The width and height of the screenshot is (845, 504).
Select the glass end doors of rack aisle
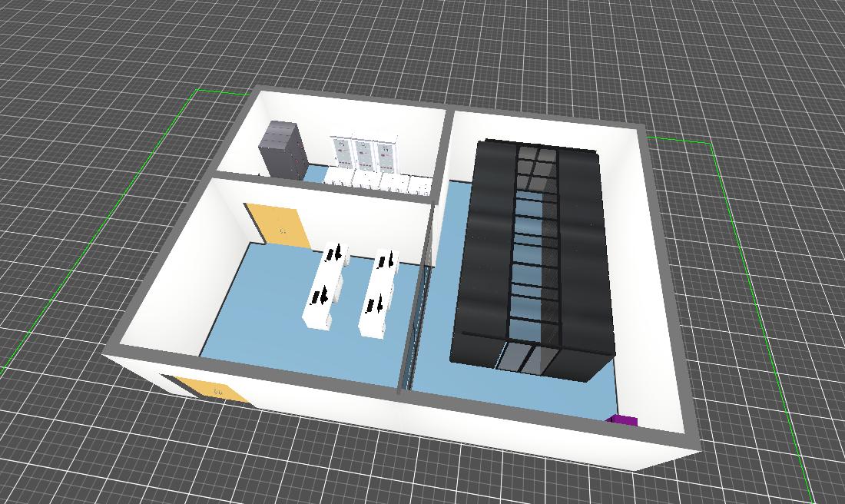519,359
